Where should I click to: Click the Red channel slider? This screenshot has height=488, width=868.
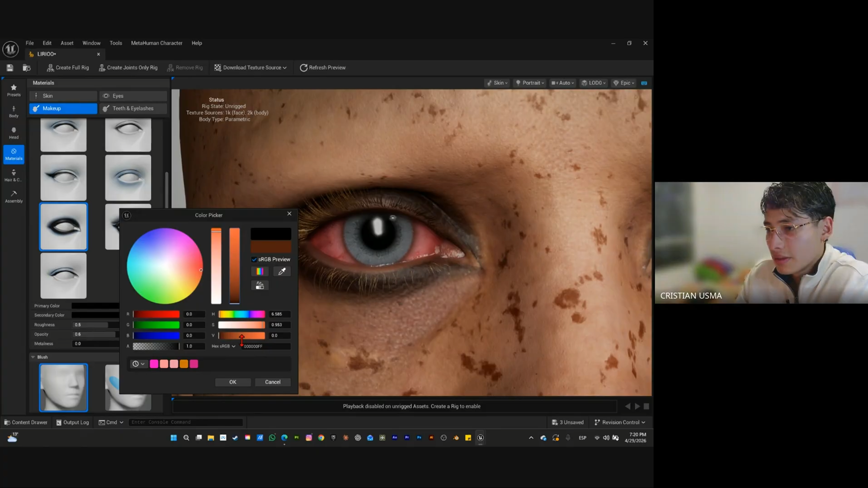[x=156, y=314]
